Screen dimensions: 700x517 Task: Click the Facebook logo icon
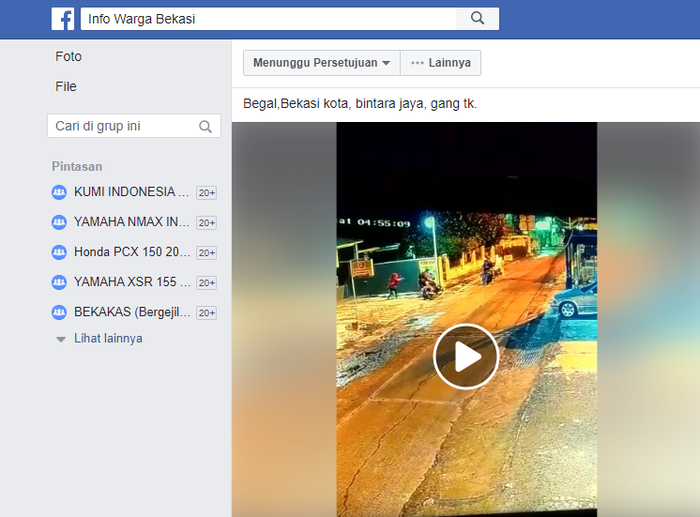coord(63,19)
